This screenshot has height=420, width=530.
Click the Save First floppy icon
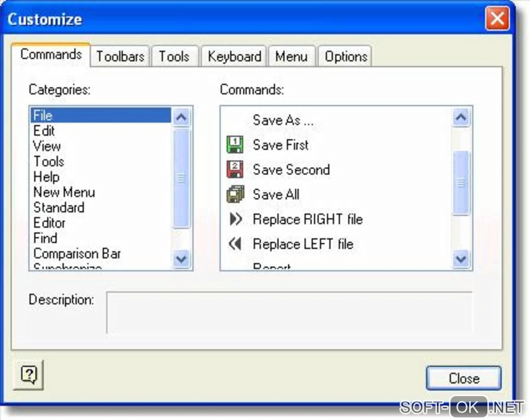tap(235, 145)
